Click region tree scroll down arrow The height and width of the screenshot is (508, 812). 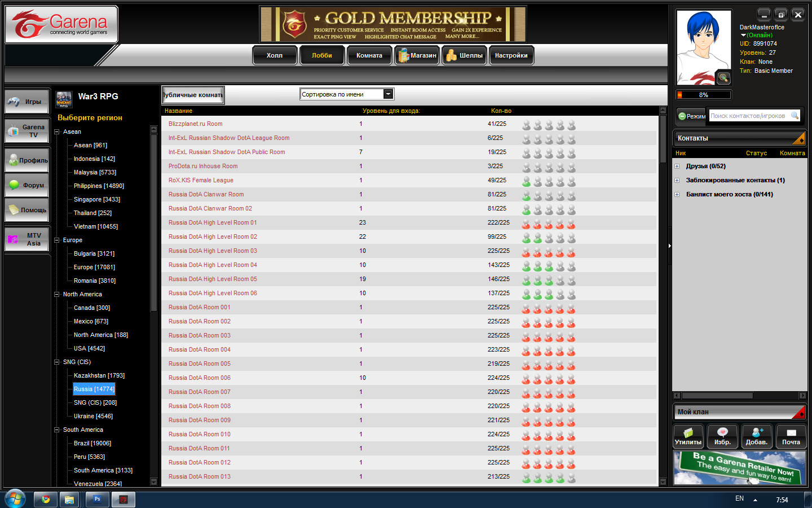click(x=154, y=482)
